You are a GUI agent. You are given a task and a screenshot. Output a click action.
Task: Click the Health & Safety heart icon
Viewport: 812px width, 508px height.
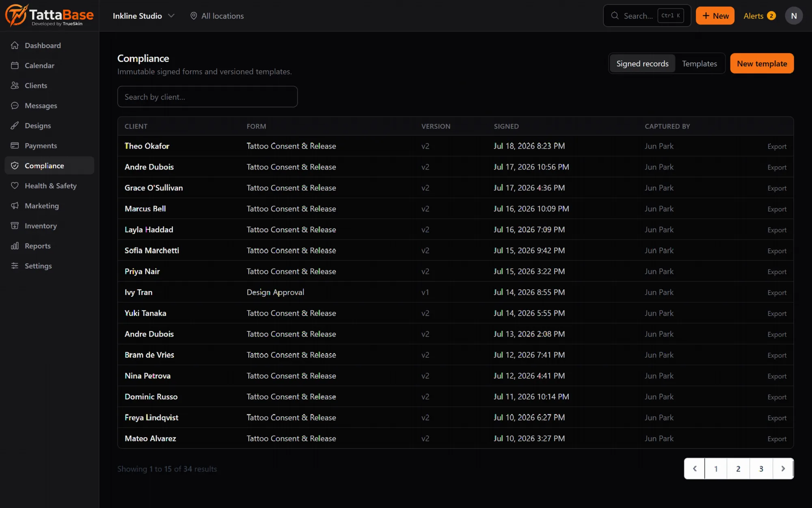[15, 186]
